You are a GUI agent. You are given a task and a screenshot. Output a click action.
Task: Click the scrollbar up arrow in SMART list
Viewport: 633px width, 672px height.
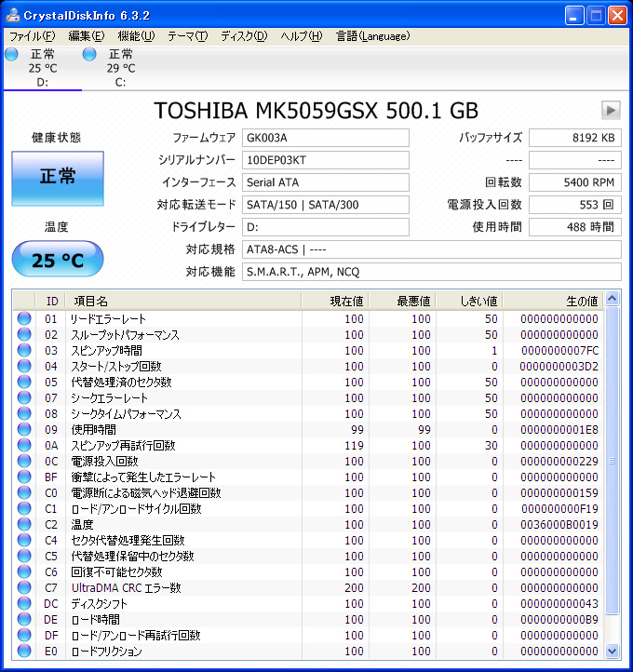(x=612, y=298)
